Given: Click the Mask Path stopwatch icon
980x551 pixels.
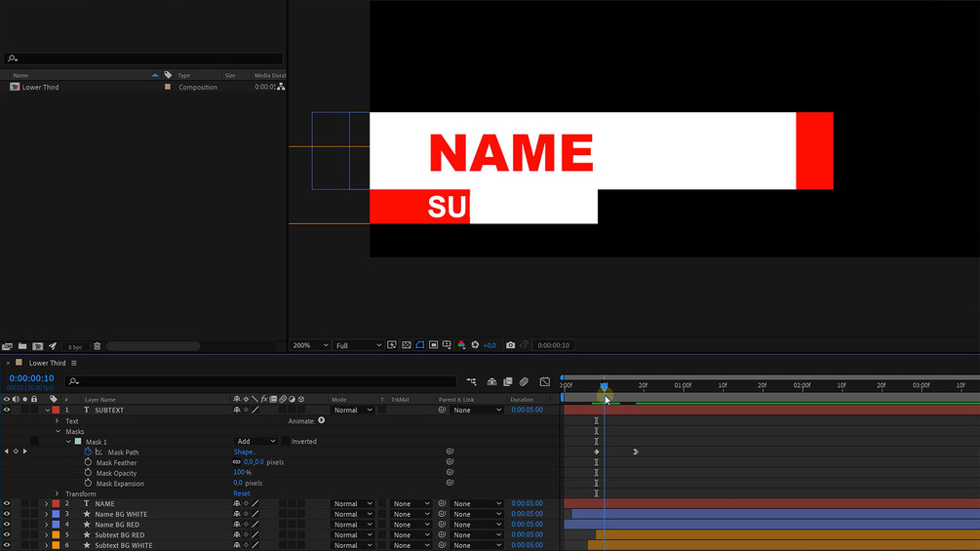Looking at the screenshot, I should coord(88,452).
